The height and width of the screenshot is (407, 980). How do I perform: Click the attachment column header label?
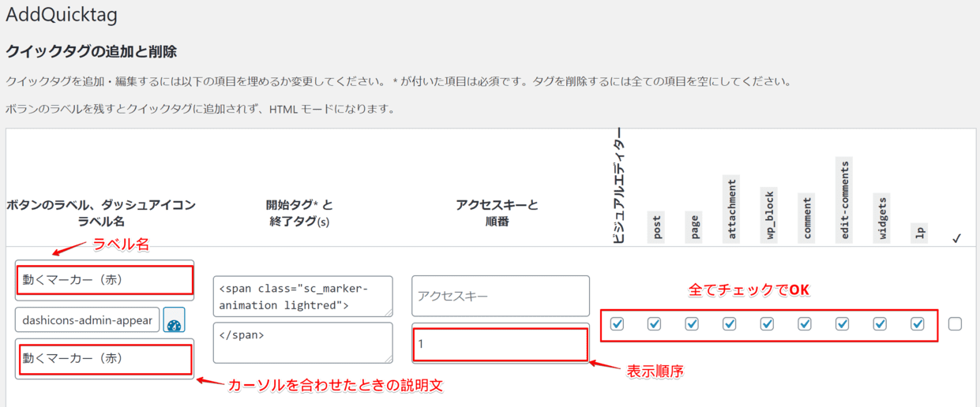point(730,209)
